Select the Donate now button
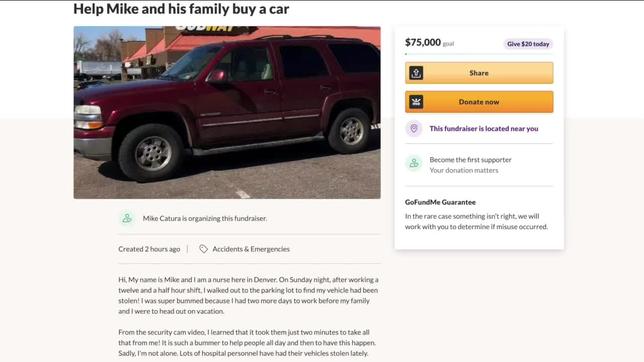This screenshot has width=644, height=362. click(479, 102)
